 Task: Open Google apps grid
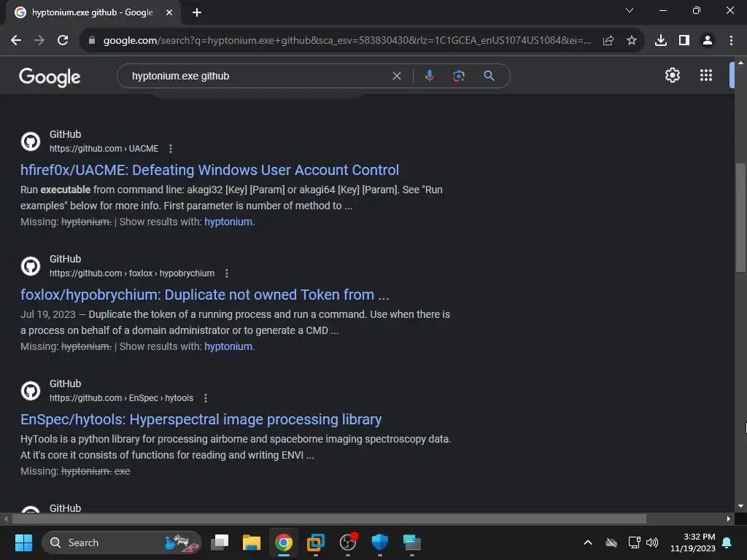click(706, 75)
